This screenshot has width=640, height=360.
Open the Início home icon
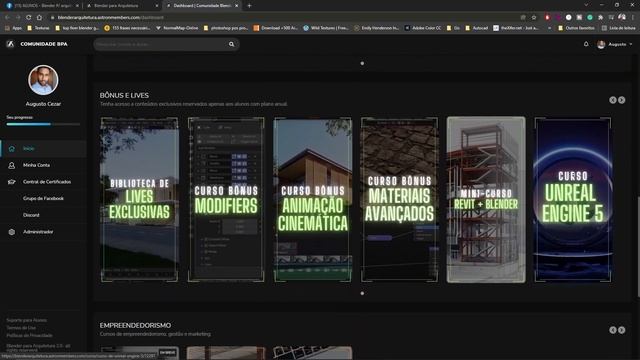coord(11,149)
